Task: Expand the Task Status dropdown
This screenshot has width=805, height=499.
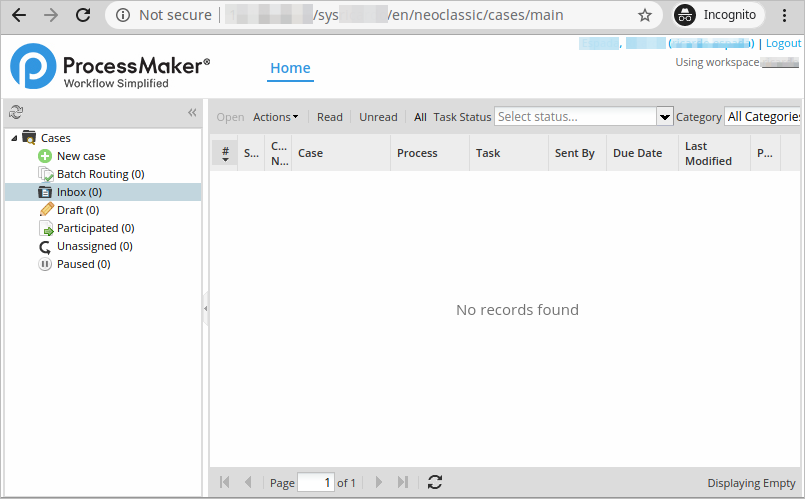Action: point(665,117)
